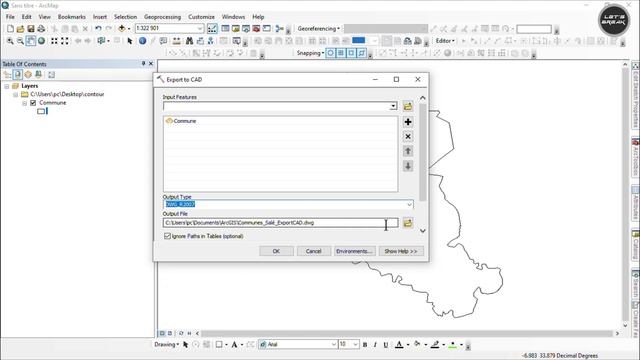640x360 pixels.
Task: Click the Print icon in the toolbar
Action: [41, 29]
